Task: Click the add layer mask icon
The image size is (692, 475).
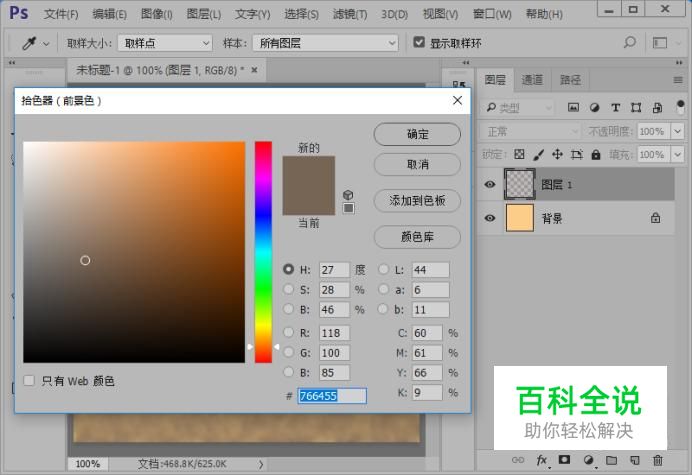Action: pyautogui.click(x=564, y=460)
